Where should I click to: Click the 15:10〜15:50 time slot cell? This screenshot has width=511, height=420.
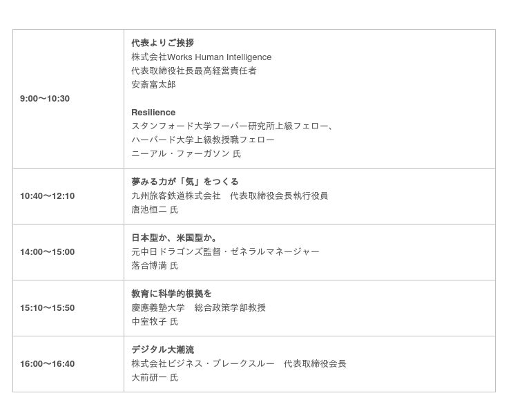47,308
